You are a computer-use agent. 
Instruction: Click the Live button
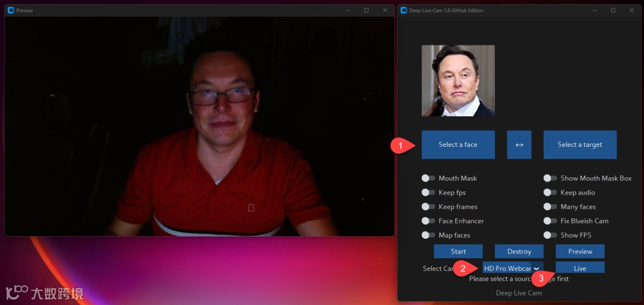click(x=580, y=268)
